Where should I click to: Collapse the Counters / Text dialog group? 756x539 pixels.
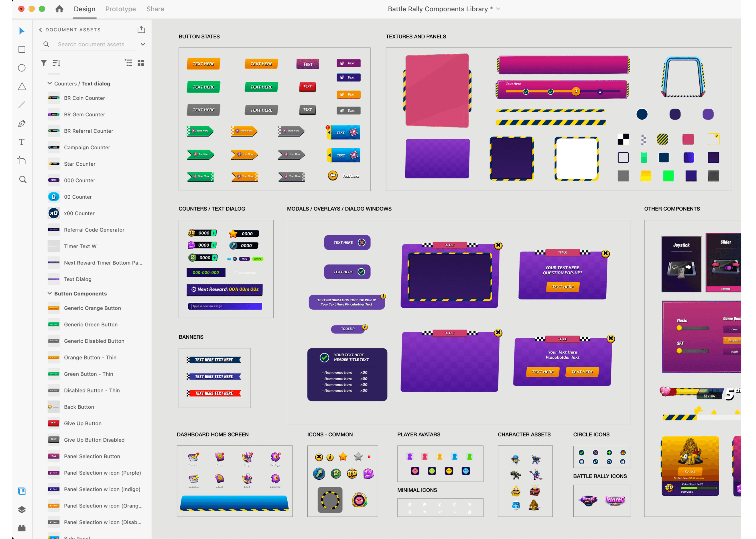click(49, 83)
